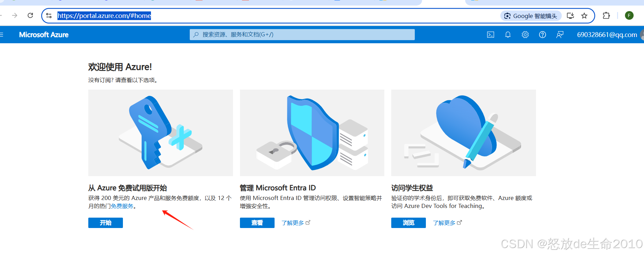Open the Azure Cloud Shell icon
The width and height of the screenshot is (644, 255).
pyautogui.click(x=491, y=35)
